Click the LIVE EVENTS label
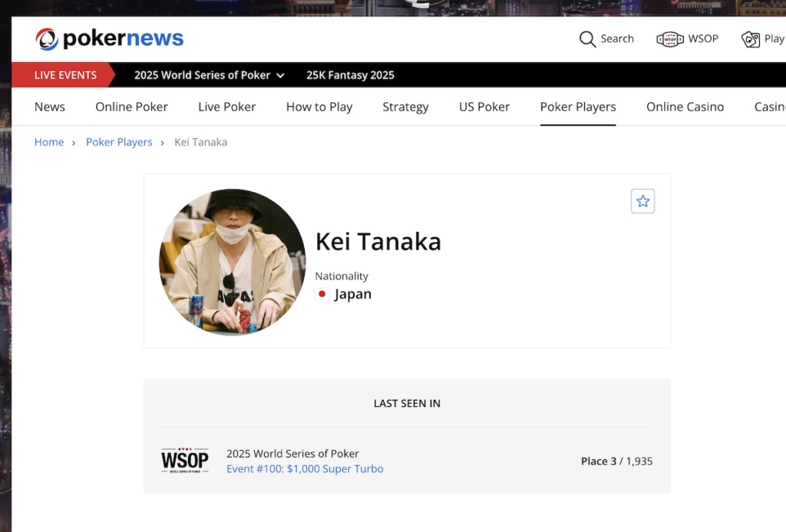Screen dimensions: 786x532 point(65,75)
